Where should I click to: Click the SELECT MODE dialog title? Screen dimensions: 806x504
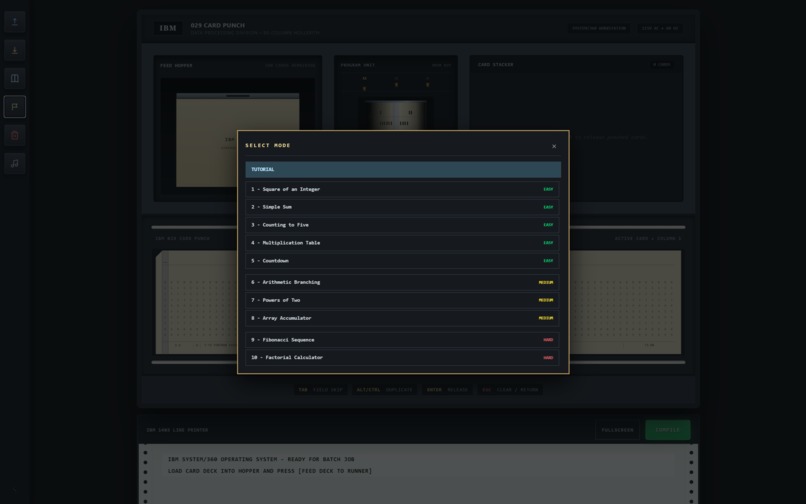268,146
